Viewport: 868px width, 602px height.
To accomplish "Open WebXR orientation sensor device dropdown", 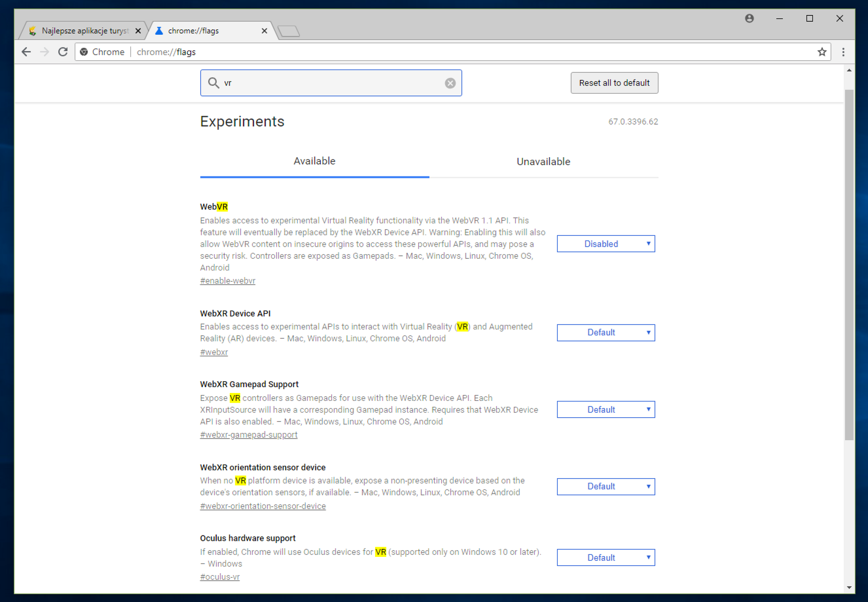I will pos(606,487).
